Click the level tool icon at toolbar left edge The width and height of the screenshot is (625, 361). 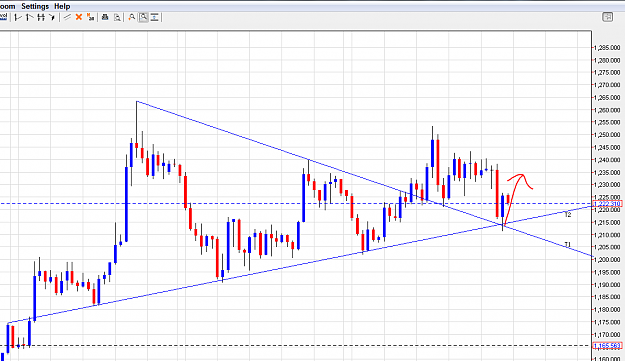click(x=3, y=17)
